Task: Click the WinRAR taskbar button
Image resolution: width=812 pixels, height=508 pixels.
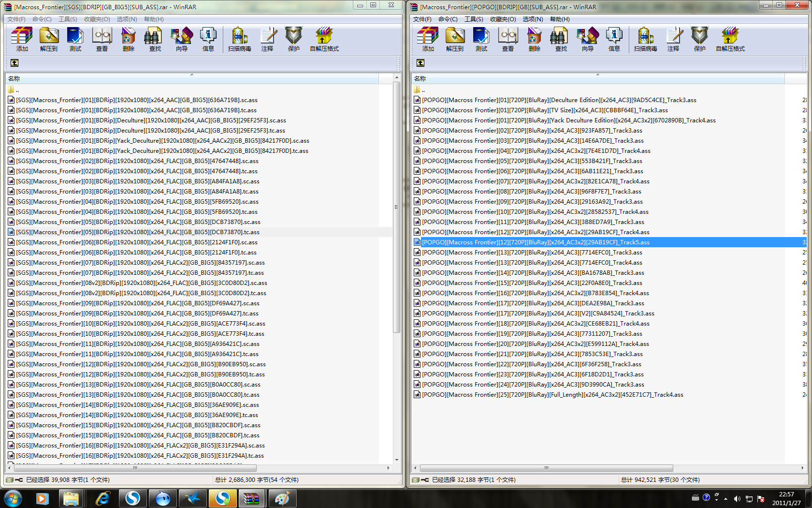Action: pyautogui.click(x=251, y=498)
